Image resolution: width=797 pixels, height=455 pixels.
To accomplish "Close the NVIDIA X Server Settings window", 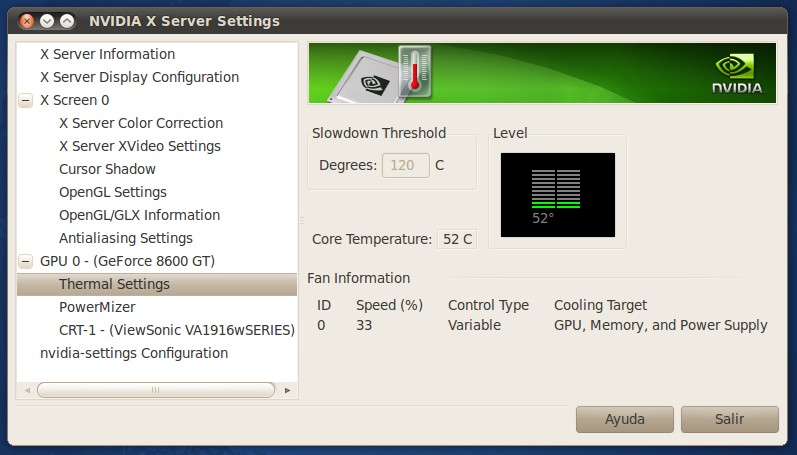I will point(26,21).
